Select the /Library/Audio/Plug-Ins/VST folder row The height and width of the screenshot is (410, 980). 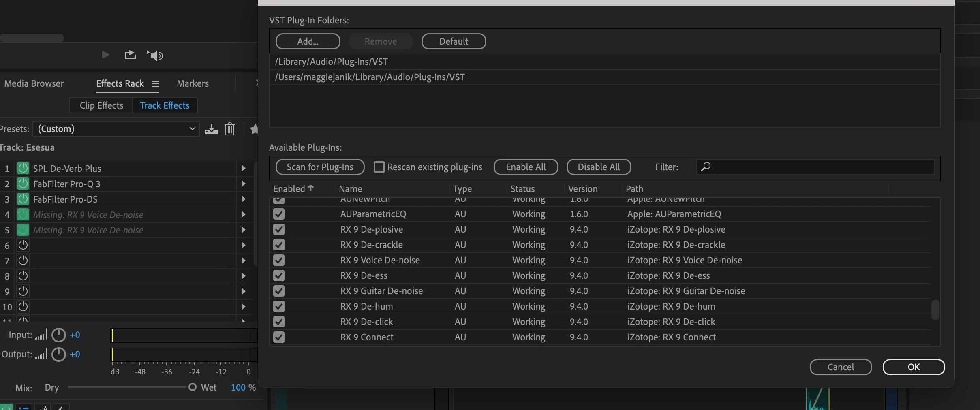(605, 62)
